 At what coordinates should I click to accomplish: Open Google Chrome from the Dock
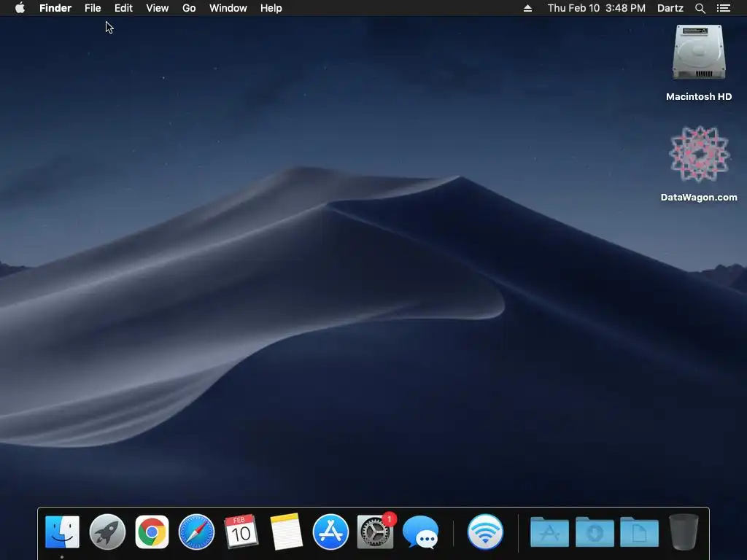pos(152,532)
